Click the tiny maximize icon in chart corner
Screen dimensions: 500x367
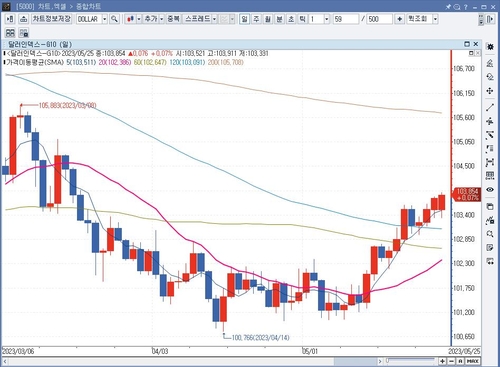point(471,53)
